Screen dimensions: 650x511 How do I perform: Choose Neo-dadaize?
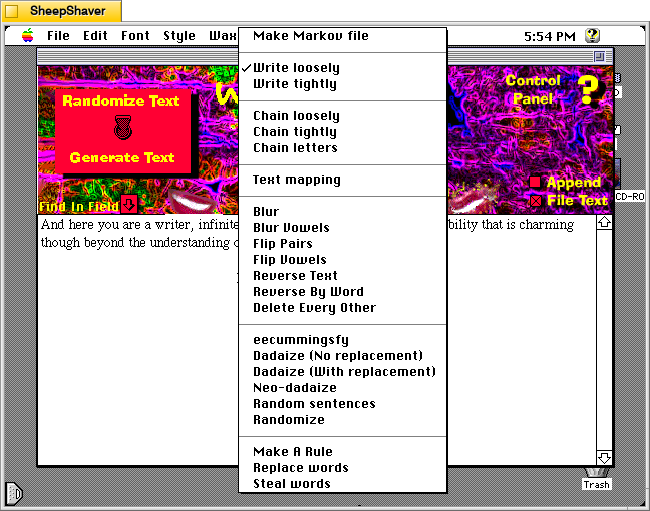(x=342, y=388)
